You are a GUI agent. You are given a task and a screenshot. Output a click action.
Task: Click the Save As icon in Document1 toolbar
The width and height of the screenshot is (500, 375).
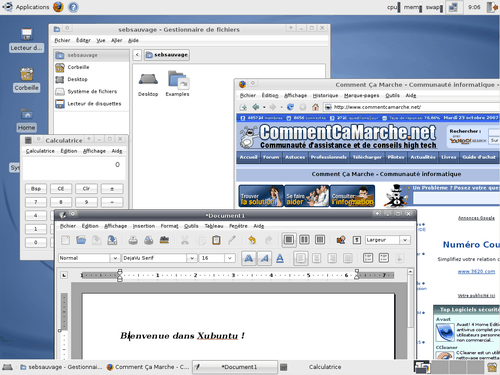[112, 240]
